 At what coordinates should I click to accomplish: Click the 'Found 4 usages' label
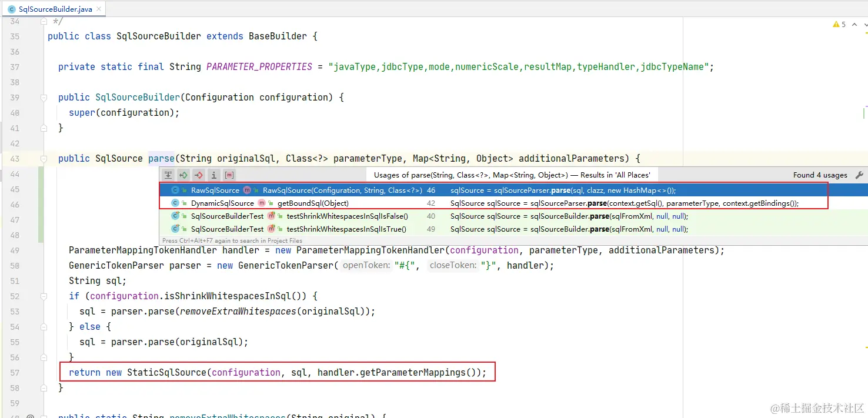tap(820, 175)
